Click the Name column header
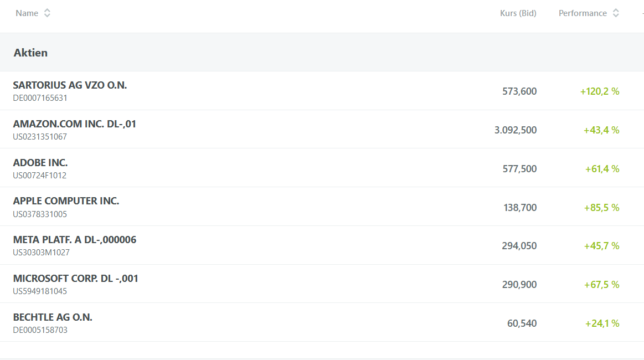Screen dimensions: 644x360 pos(27,13)
